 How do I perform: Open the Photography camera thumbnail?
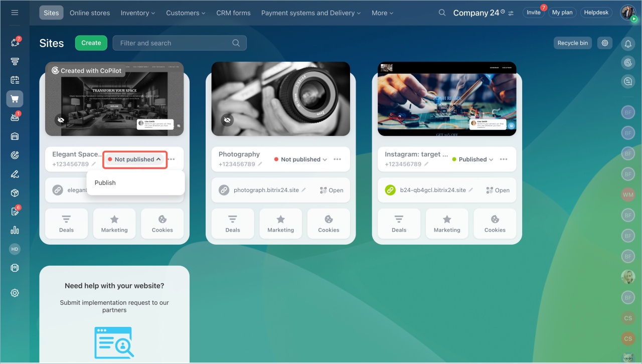coord(281,99)
